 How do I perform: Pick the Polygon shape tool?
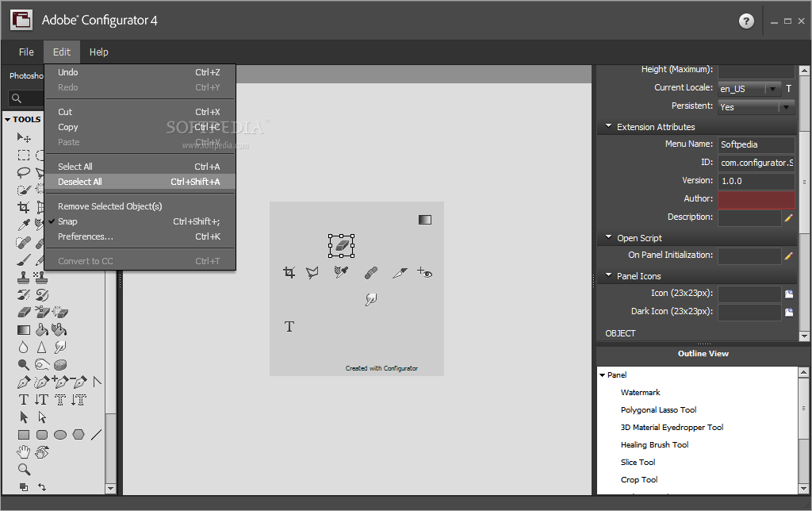[x=79, y=434]
